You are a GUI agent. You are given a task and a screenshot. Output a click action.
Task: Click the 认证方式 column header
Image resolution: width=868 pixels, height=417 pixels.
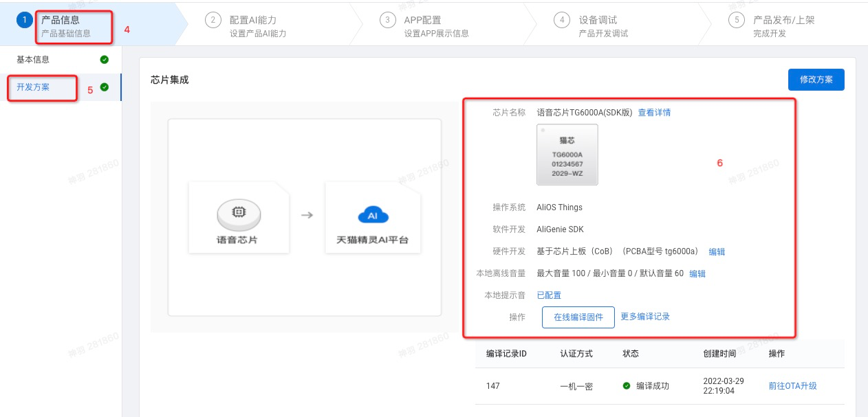tap(576, 354)
